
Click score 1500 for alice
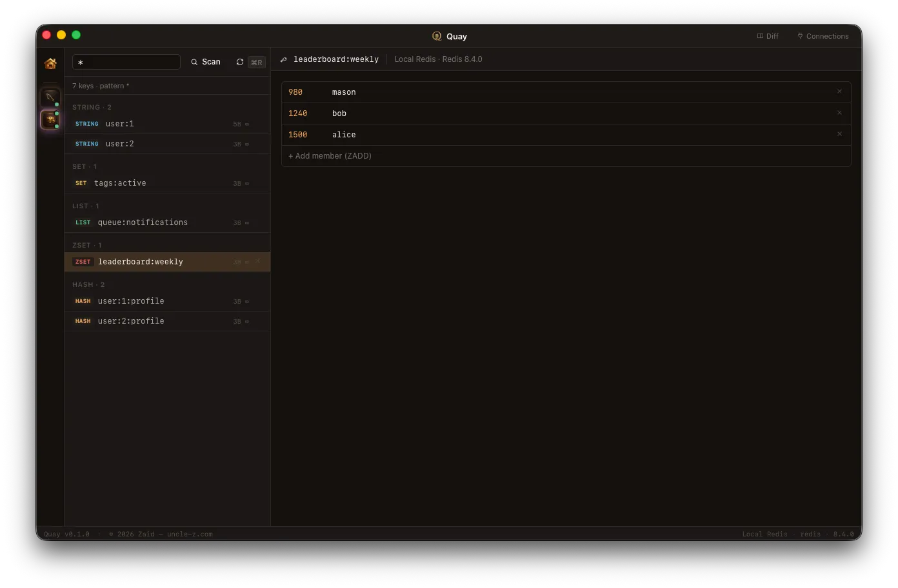click(x=297, y=135)
